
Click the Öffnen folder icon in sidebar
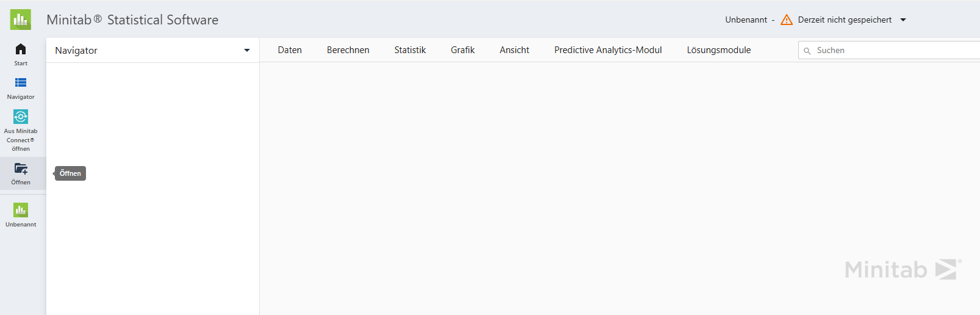point(21,168)
